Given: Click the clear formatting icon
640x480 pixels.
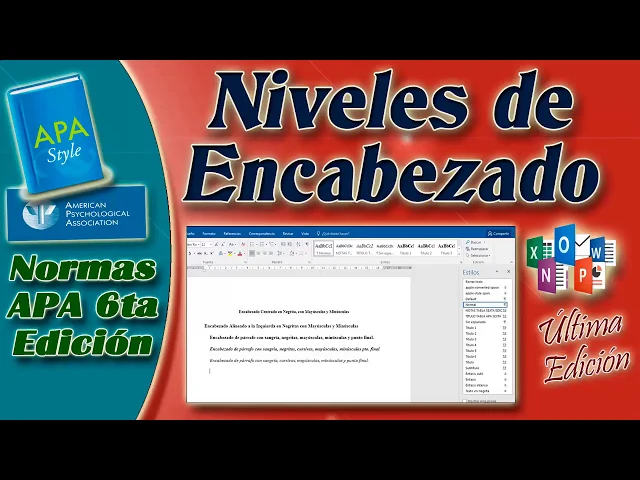Looking at the screenshot, I should click(243, 244).
